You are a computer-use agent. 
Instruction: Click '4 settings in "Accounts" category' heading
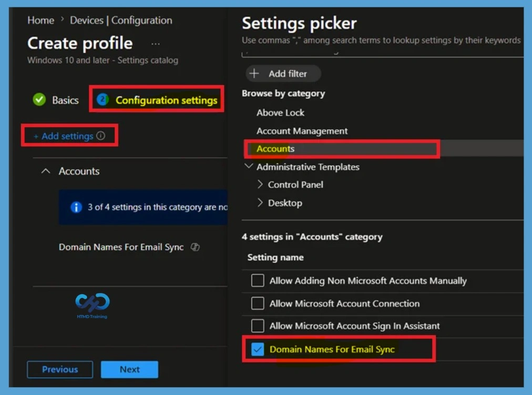(x=312, y=237)
